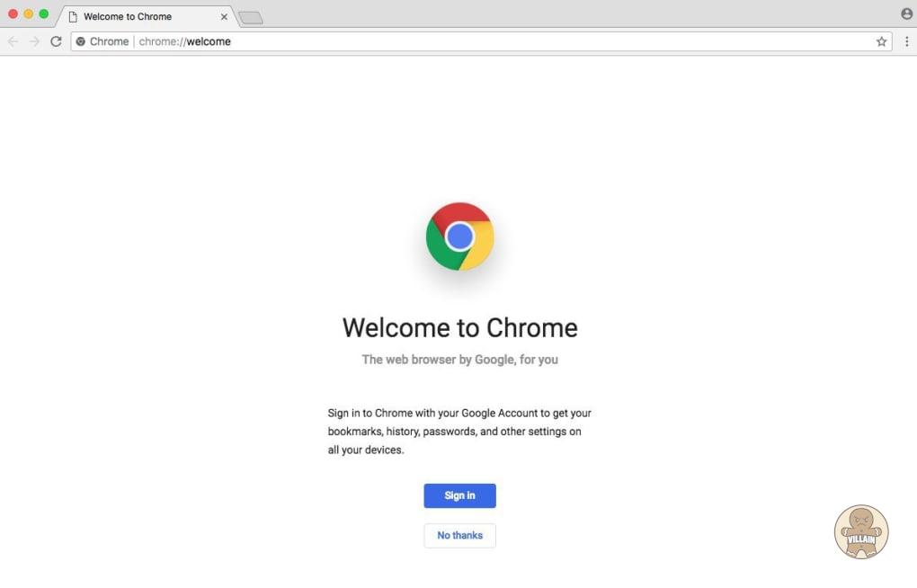Close the Welcome to Chrome tab

224,16
